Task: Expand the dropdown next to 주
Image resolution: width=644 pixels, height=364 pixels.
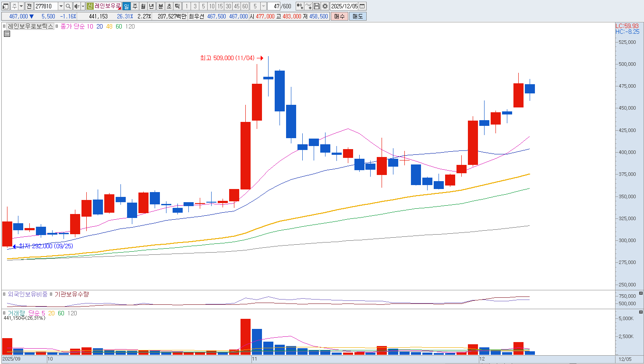Action: tap(21, 6)
